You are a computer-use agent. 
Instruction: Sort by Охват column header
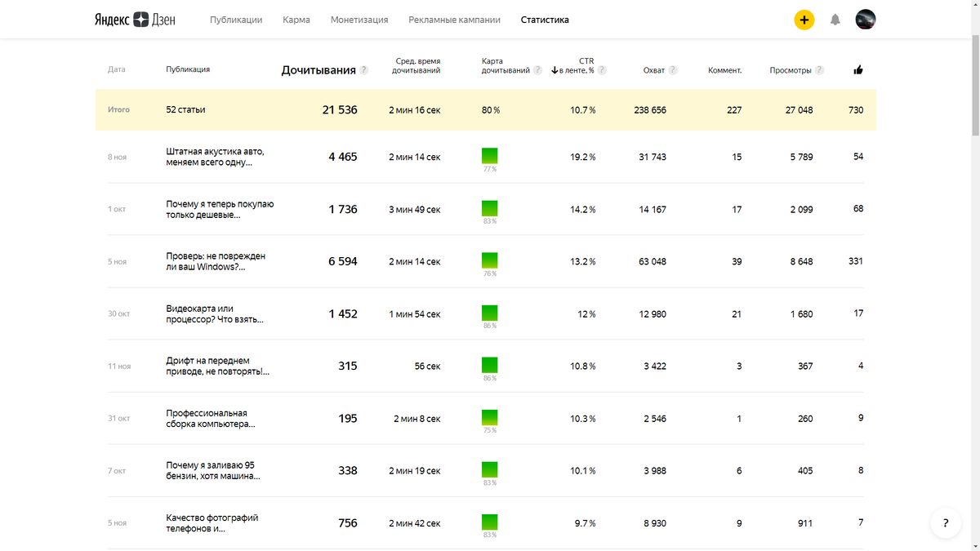point(654,70)
